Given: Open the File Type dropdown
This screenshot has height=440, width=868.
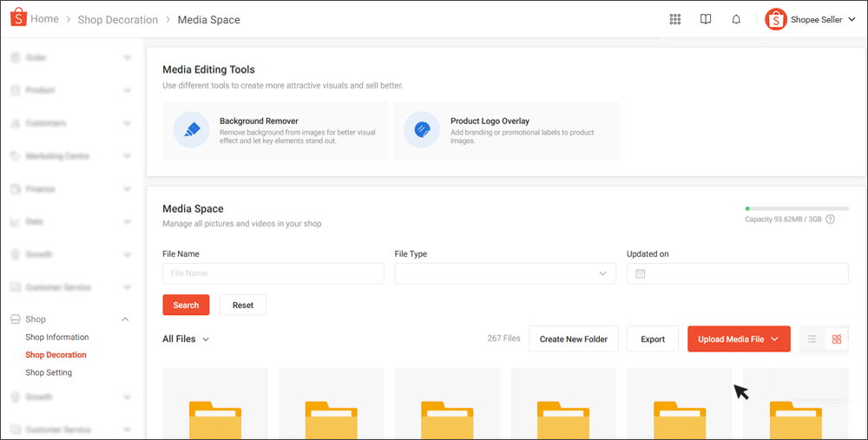Looking at the screenshot, I should pos(505,273).
